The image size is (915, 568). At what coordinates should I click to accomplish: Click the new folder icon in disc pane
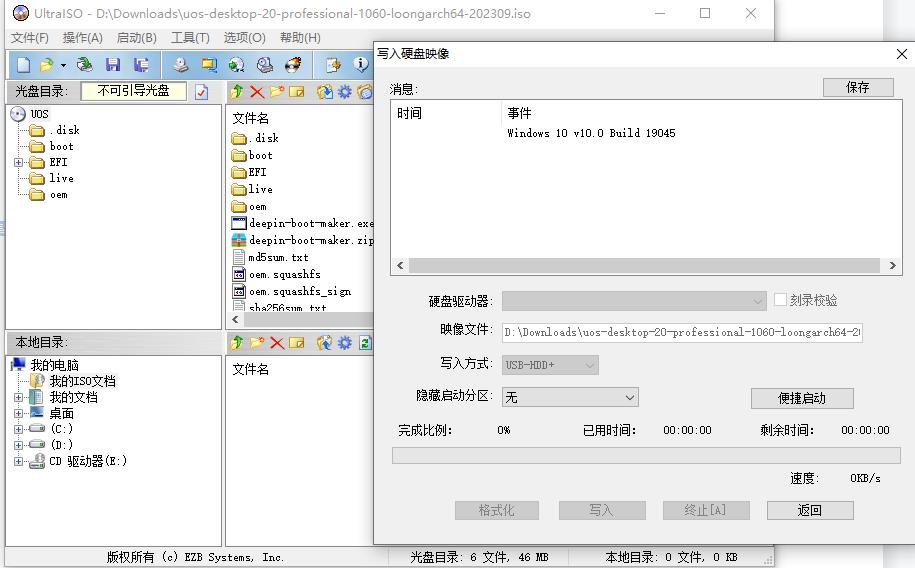(277, 92)
